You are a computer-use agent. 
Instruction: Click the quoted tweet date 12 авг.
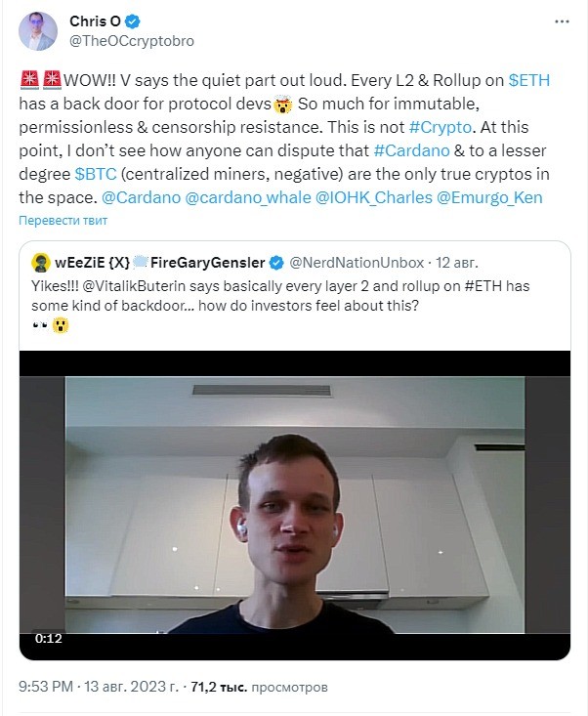[x=456, y=263]
